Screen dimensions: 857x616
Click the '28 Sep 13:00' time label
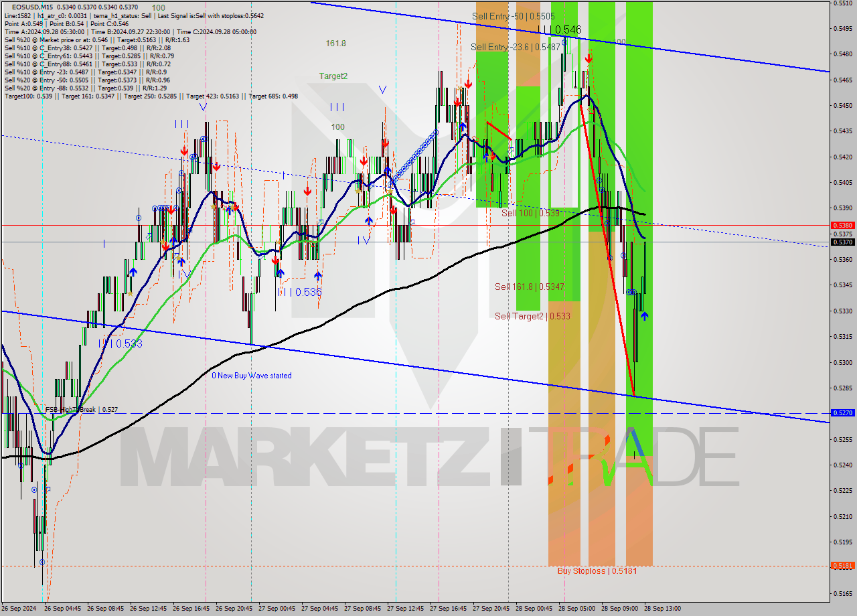coord(661,609)
